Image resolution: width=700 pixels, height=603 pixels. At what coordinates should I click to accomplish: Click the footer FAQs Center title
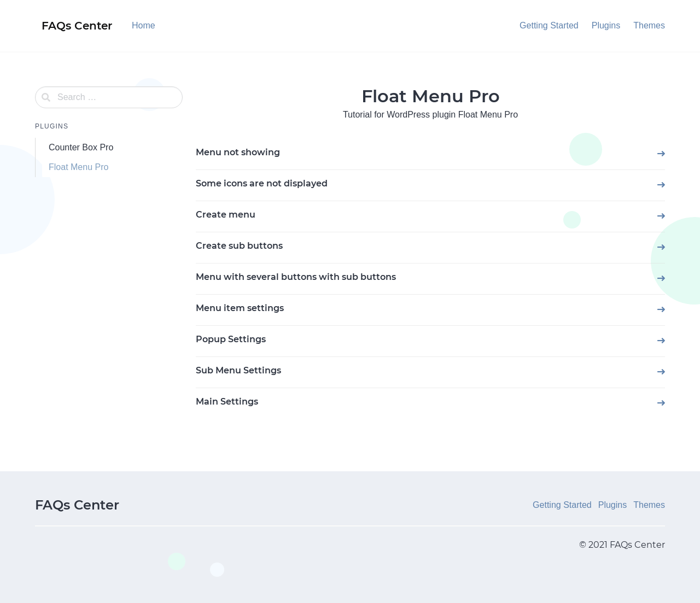pyautogui.click(x=77, y=505)
